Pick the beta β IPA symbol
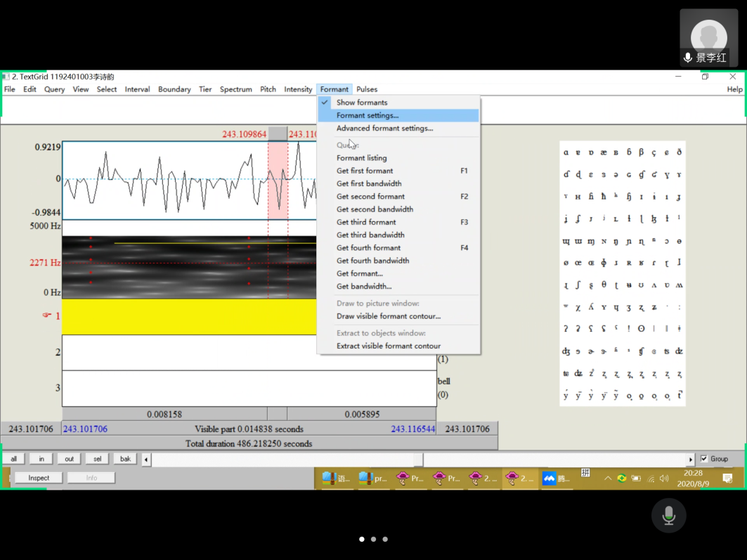The image size is (747, 560). coord(641,152)
